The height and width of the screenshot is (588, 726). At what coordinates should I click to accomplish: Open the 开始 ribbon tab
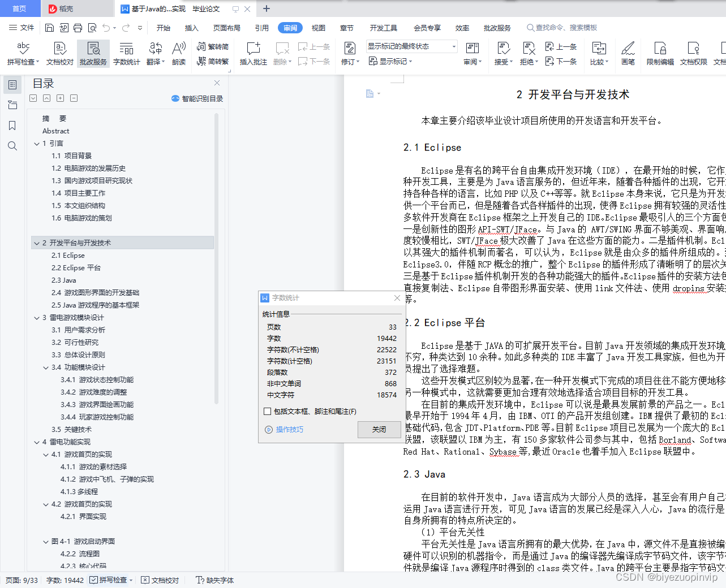point(164,28)
